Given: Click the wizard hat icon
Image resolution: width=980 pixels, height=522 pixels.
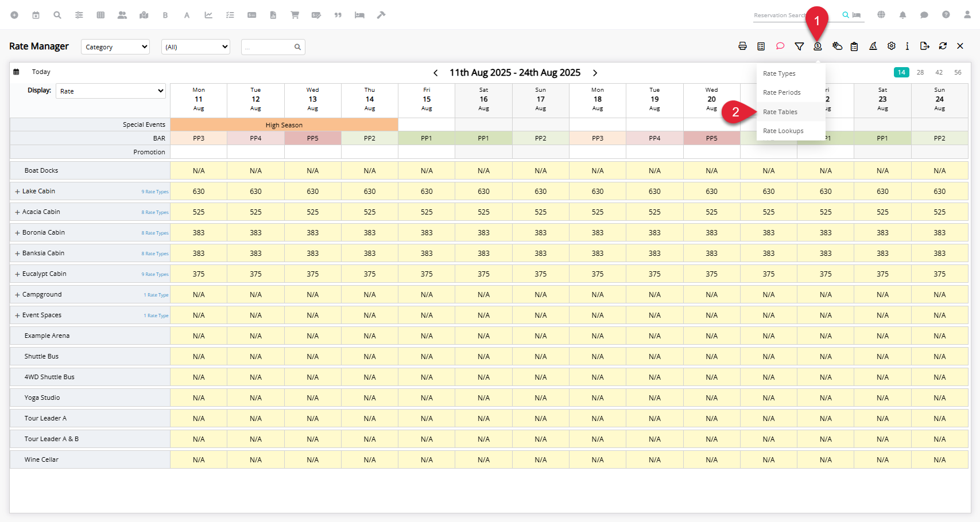Looking at the screenshot, I should click(873, 46).
